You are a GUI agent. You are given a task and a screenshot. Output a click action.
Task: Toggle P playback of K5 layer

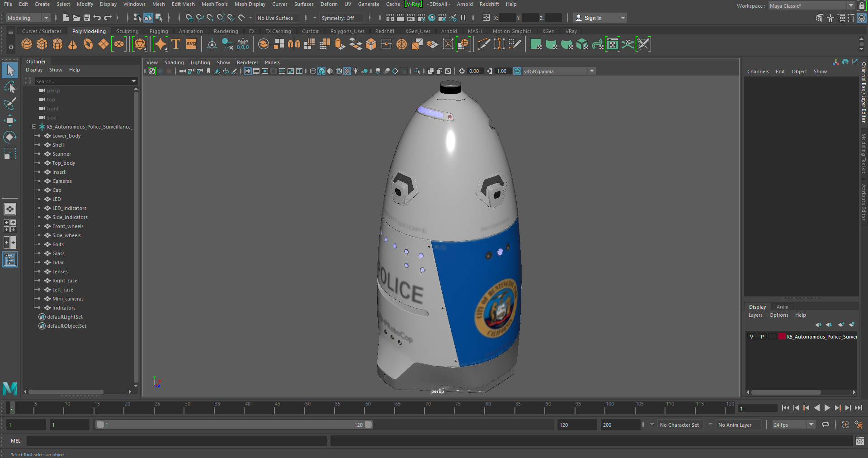762,337
